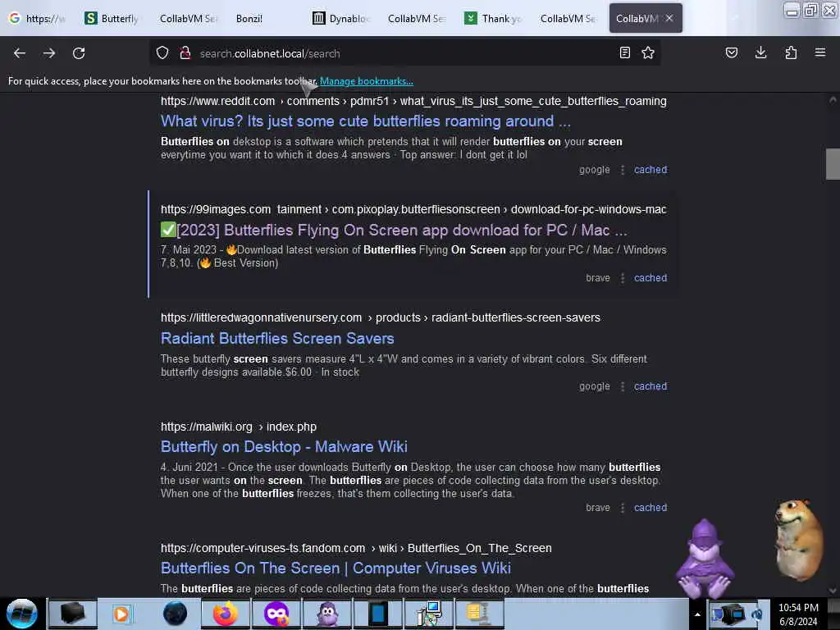Image resolution: width=840 pixels, height=630 pixels.
Task: Open the Firefox hamburger menu
Action: point(820,52)
